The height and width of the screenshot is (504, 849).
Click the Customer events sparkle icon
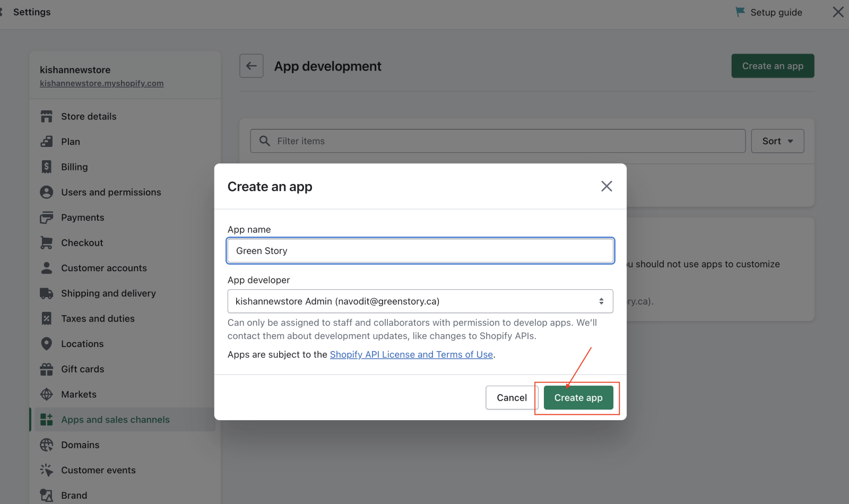click(x=47, y=470)
